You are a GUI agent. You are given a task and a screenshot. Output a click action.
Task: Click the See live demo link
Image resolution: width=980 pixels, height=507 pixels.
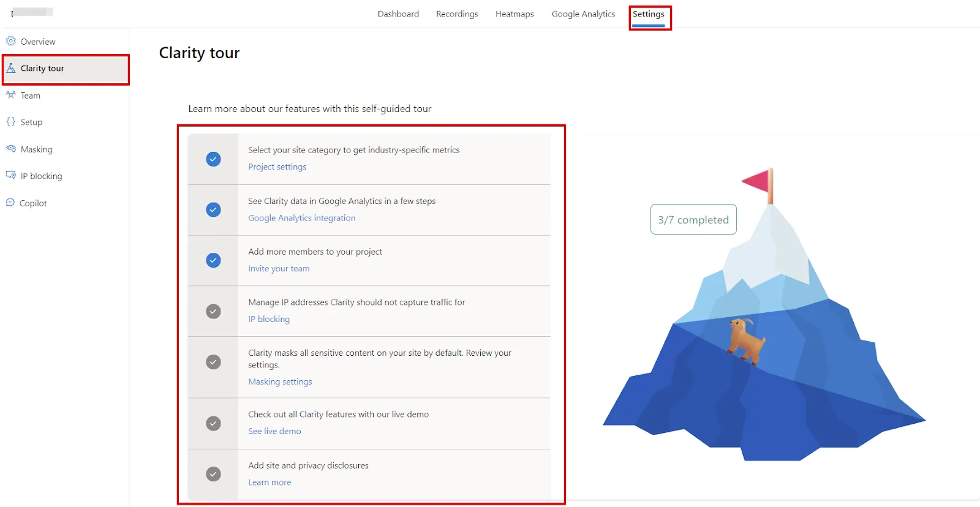click(x=274, y=431)
